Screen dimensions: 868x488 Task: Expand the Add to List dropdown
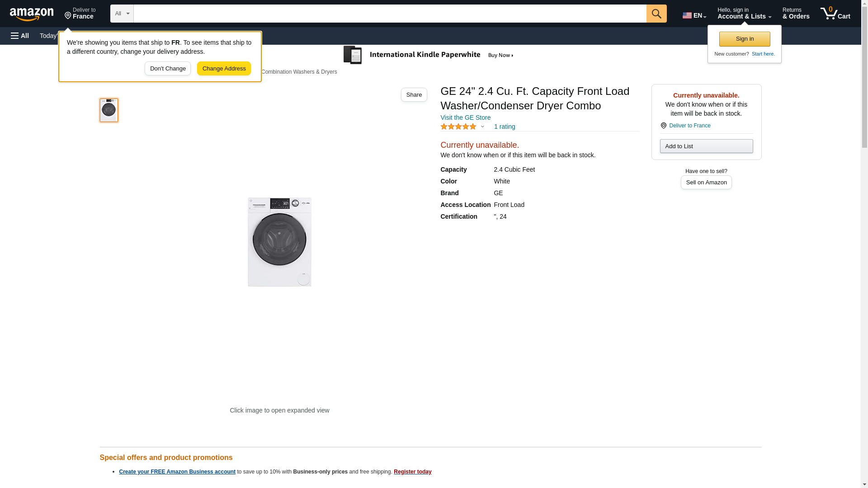[706, 146]
